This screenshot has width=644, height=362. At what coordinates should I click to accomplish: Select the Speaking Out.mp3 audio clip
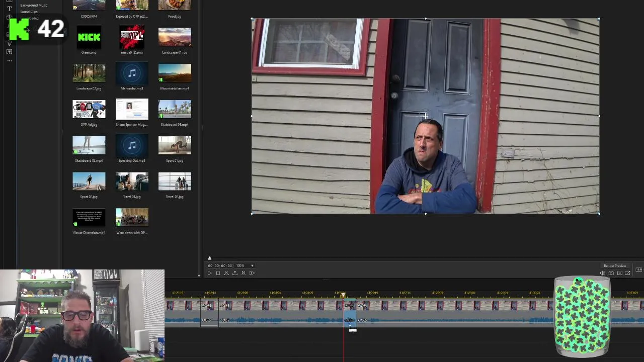coord(132,145)
